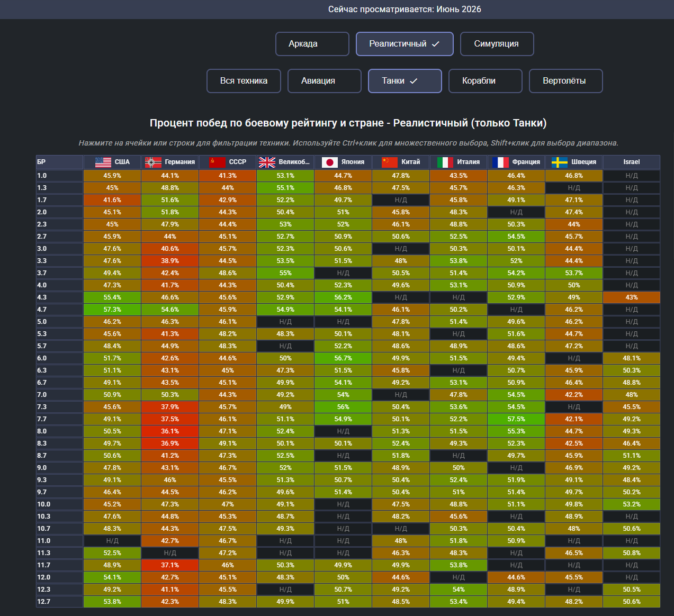Viewport: 674px width, 616px height.
Task: Click the France flag icon
Action: 500,162
